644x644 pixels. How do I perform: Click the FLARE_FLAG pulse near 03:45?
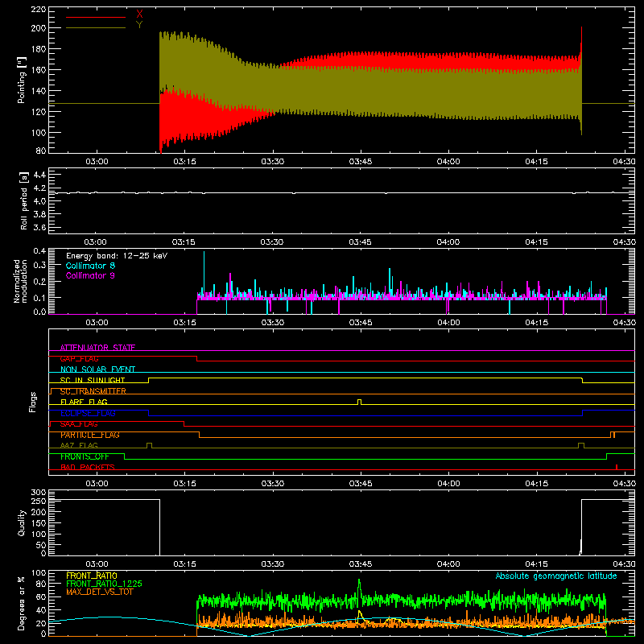tap(359, 402)
